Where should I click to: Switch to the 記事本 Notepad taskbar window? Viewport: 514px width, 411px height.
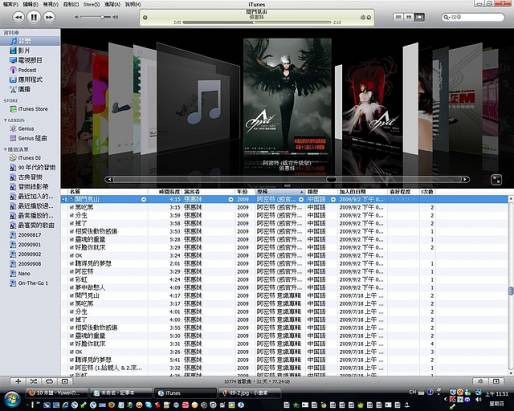[x=121, y=393]
